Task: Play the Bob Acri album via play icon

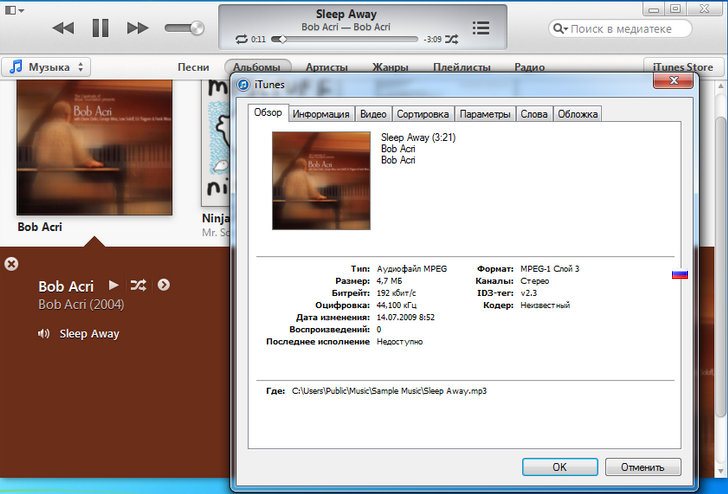Action: [113, 285]
